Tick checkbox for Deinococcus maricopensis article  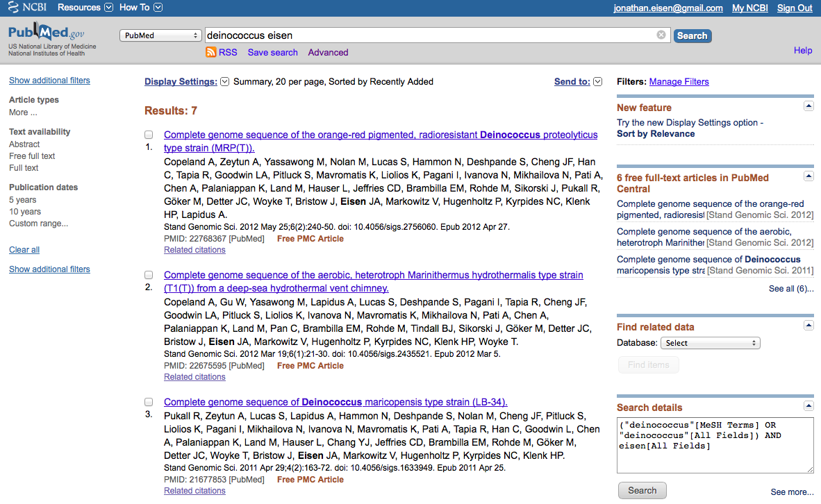click(x=149, y=402)
